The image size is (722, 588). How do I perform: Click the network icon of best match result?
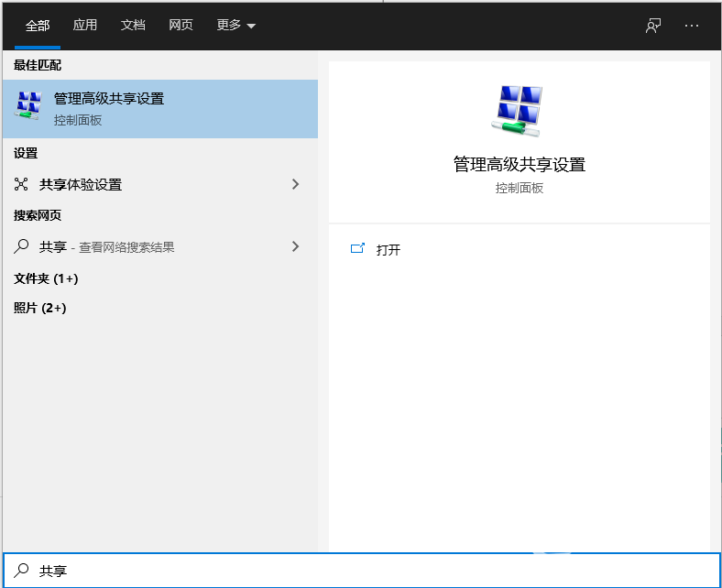click(29, 108)
